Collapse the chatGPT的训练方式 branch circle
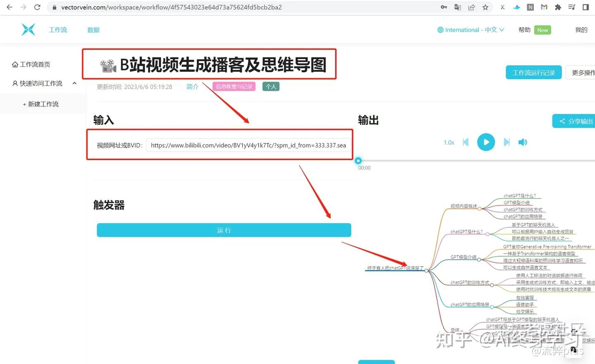This screenshot has height=364, width=595. tap(492, 285)
